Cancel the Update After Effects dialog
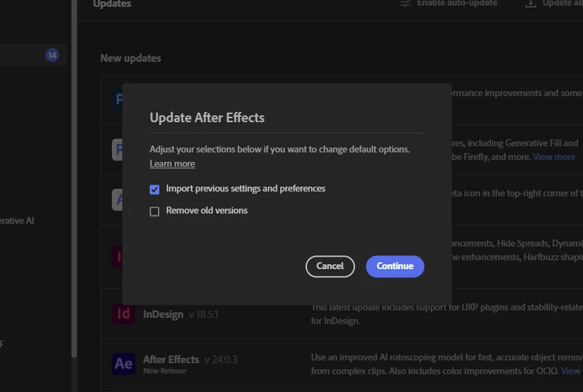Screen dimensions: 583x392 tap(330, 266)
